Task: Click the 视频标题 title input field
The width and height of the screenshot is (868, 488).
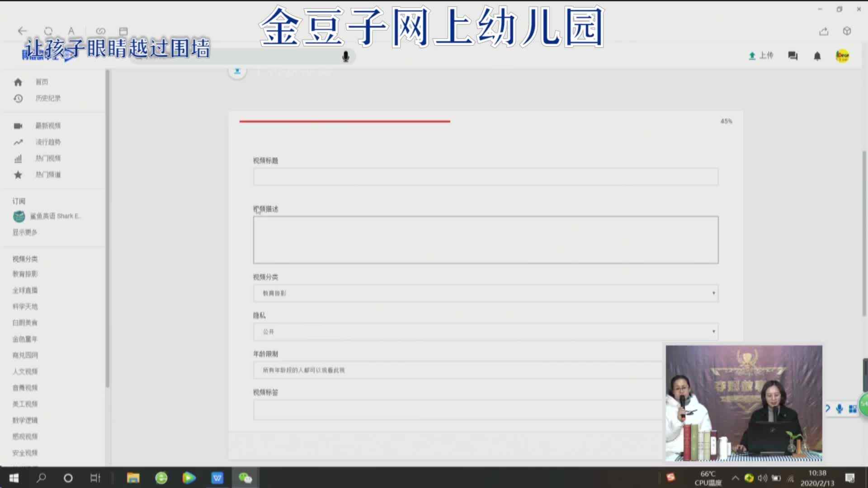Action: 485,176
